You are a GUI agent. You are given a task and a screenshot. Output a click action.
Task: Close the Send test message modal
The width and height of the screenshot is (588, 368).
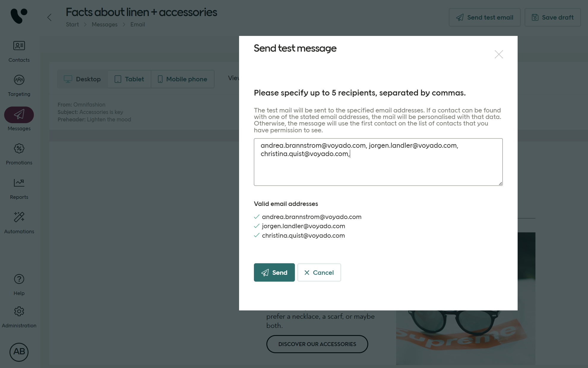pyautogui.click(x=499, y=54)
